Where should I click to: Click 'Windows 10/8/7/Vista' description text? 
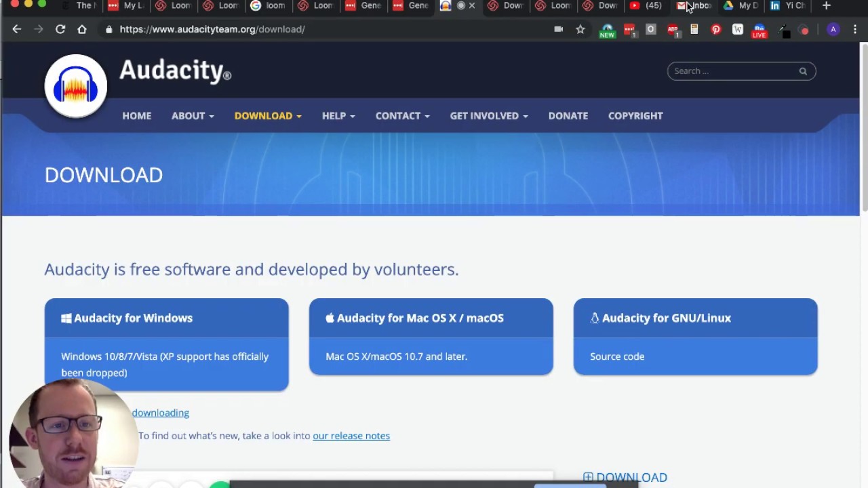click(x=165, y=365)
